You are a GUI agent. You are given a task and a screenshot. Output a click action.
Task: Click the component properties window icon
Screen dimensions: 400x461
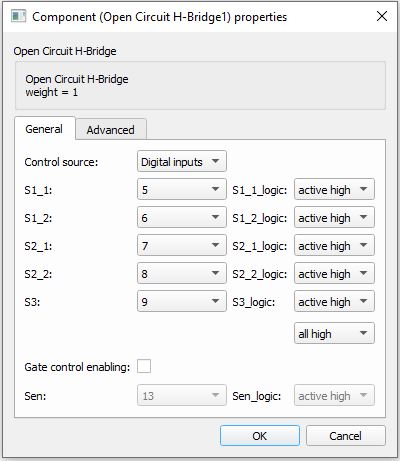(x=18, y=16)
